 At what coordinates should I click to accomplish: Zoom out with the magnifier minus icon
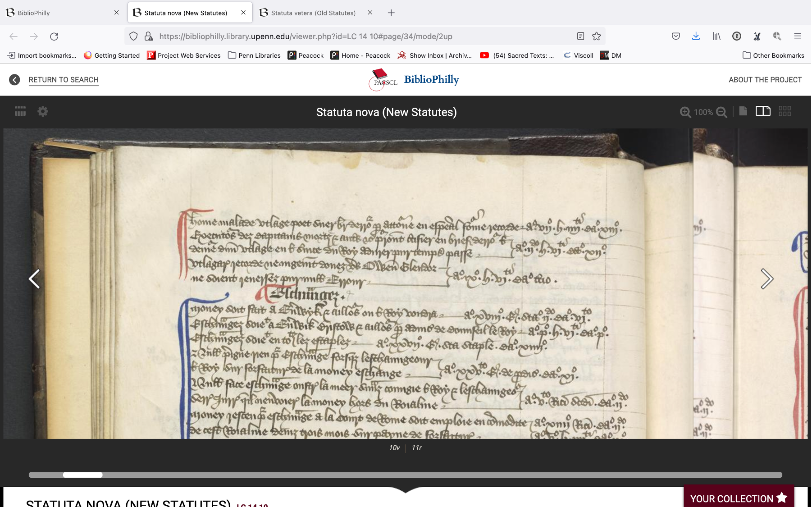(721, 112)
